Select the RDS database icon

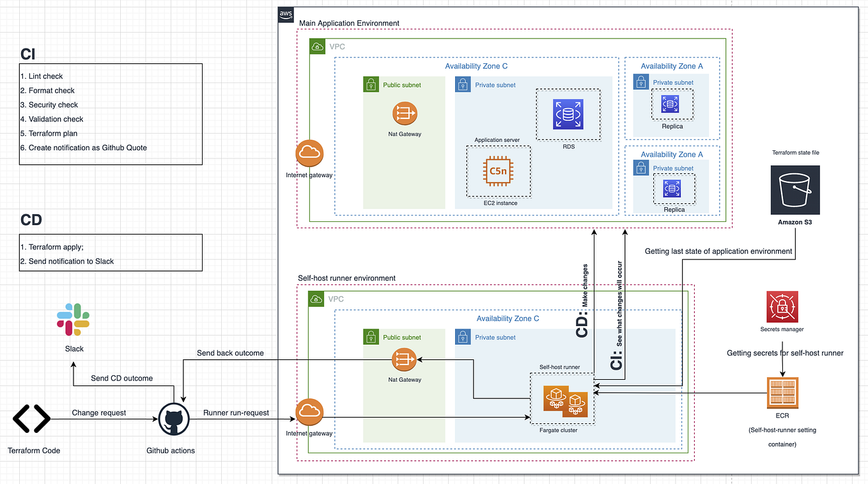(x=568, y=114)
